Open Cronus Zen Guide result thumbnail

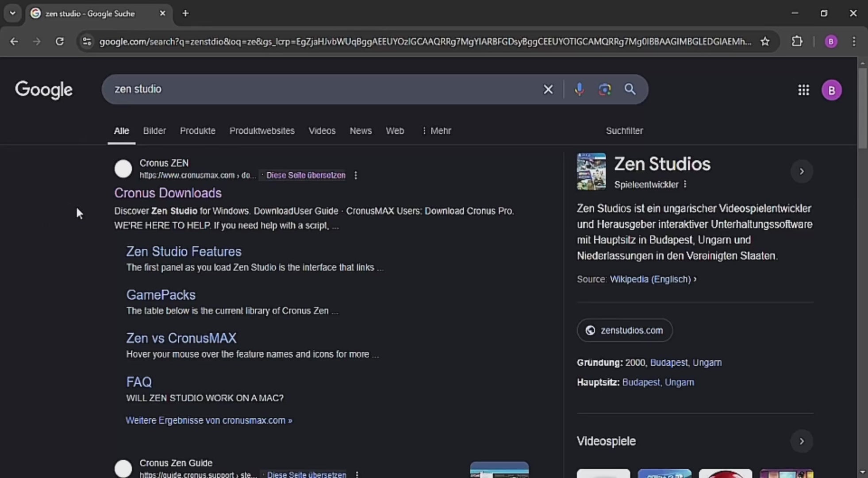tap(499, 470)
